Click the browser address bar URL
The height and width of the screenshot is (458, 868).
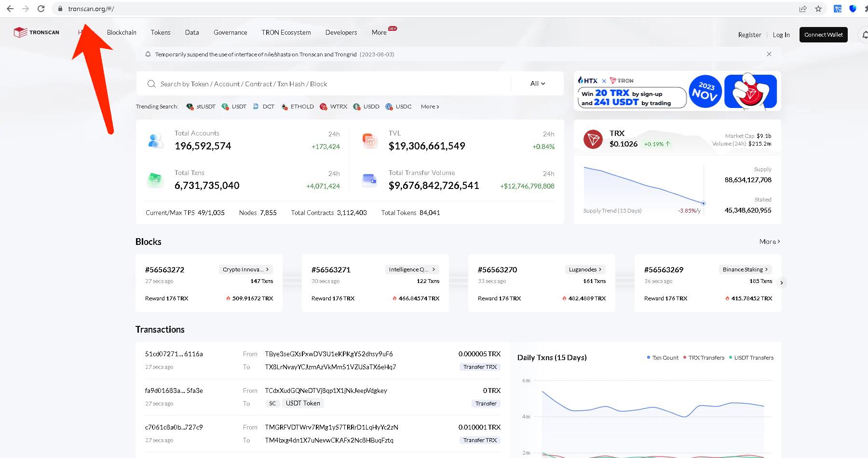pyautogui.click(x=91, y=9)
